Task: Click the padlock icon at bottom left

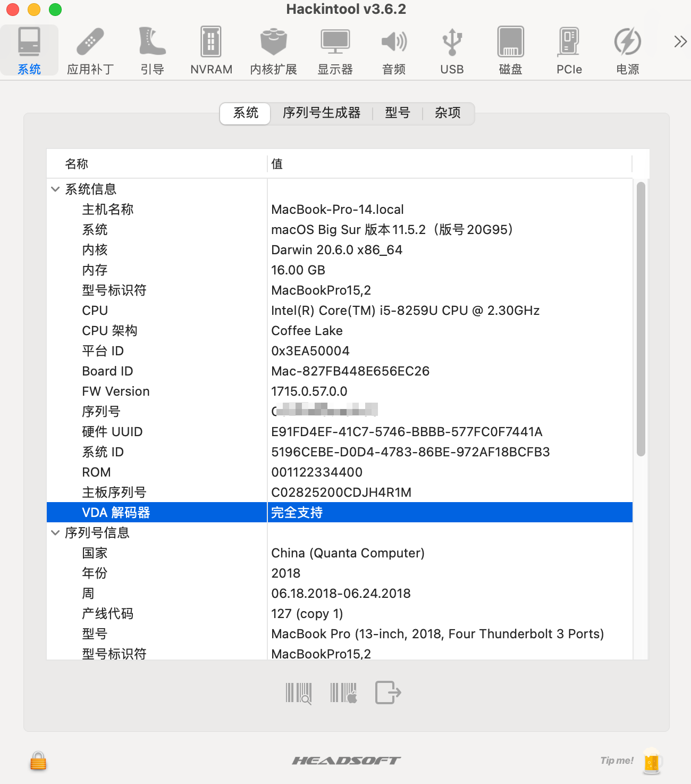Action: pyautogui.click(x=38, y=761)
